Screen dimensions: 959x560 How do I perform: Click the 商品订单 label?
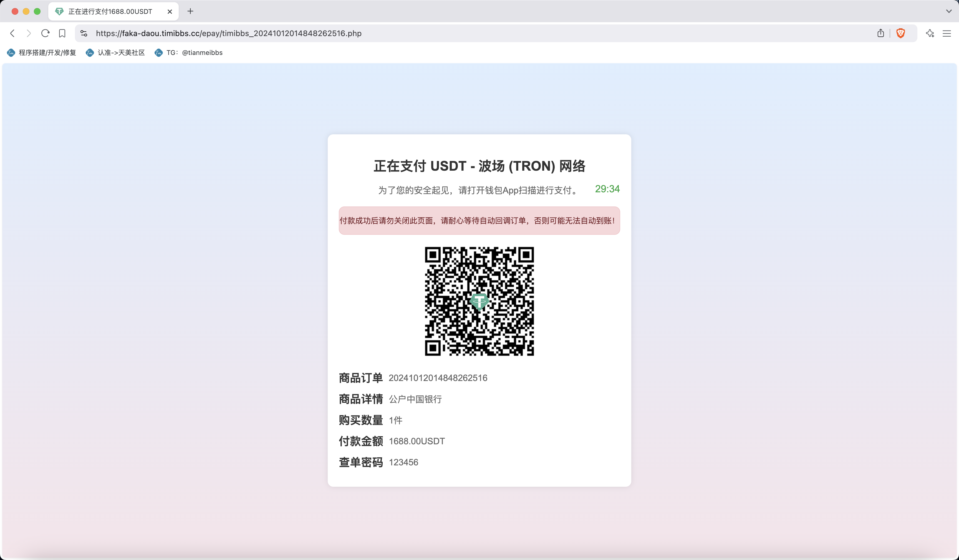click(361, 378)
